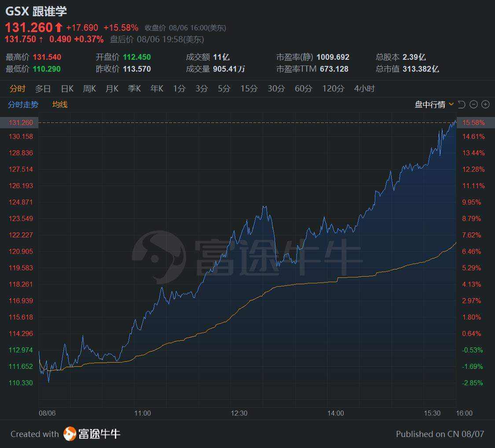
Task: Click the 市盈率TTM value 673.128
Action: coord(334,69)
